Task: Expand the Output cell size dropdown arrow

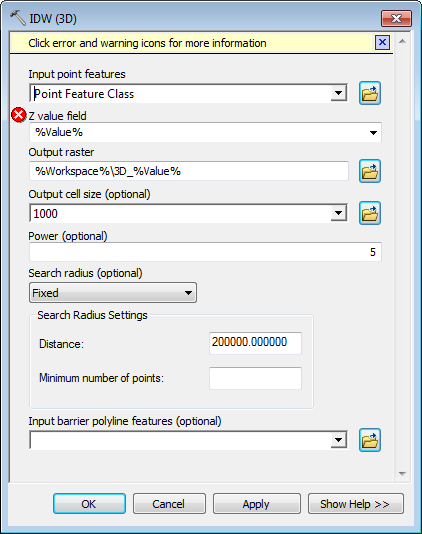Action: point(339,214)
